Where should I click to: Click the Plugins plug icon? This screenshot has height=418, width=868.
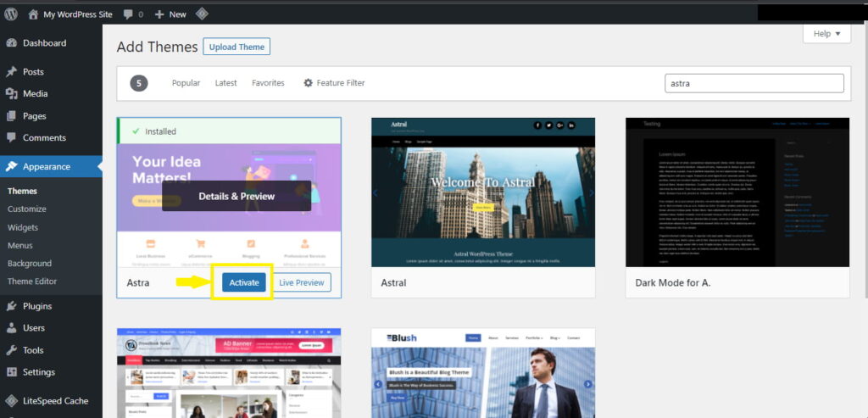(11, 306)
